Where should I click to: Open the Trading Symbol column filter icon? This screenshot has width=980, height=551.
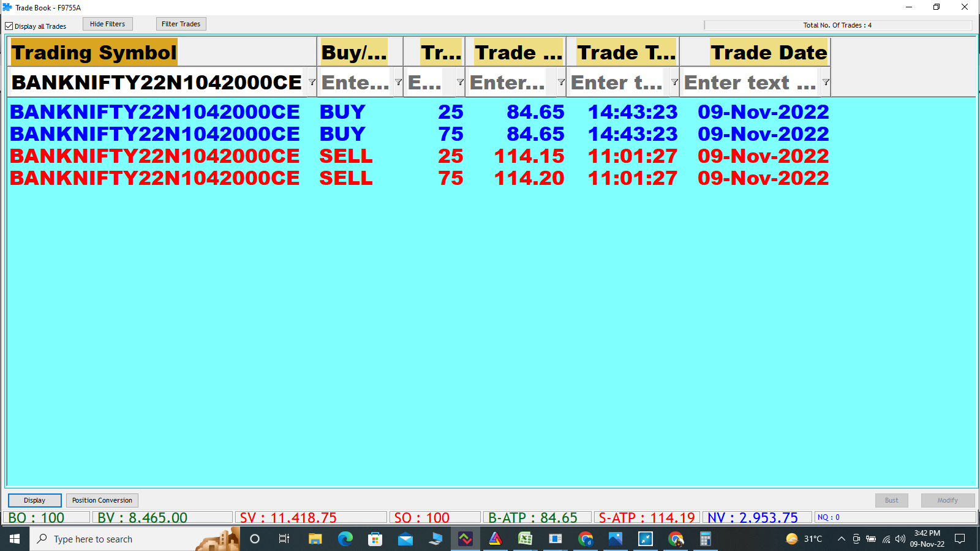pos(312,82)
